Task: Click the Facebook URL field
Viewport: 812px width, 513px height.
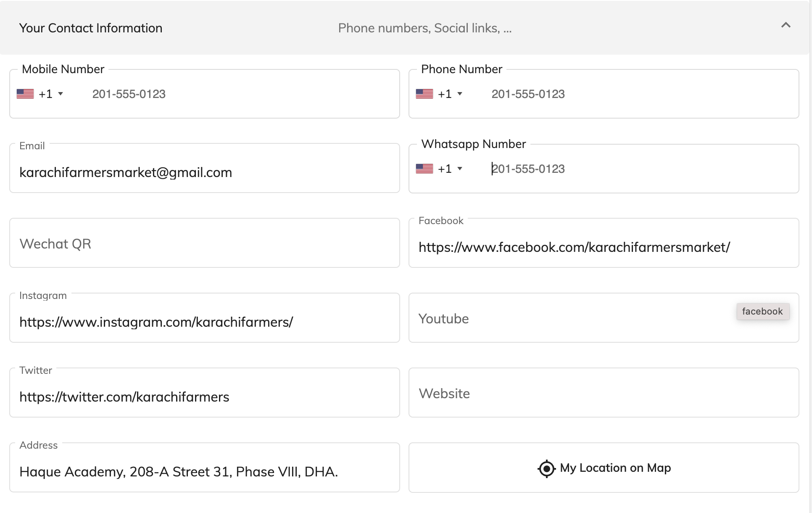Action: tap(604, 243)
